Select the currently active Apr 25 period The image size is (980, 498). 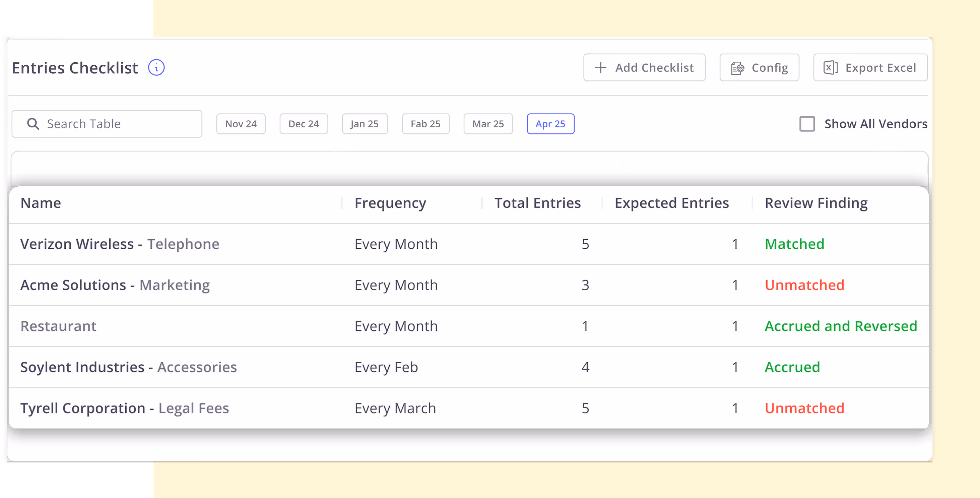tap(550, 124)
